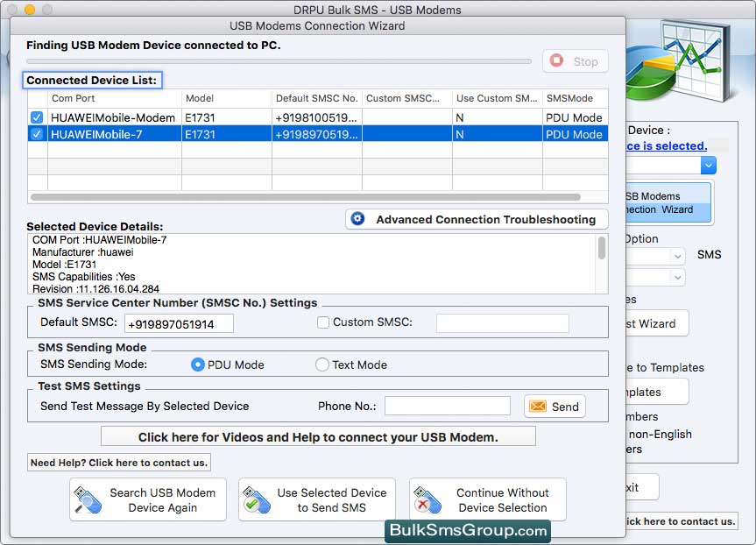Click the 'xit' button in main window
The height and width of the screenshot is (545, 756).
[x=642, y=487]
